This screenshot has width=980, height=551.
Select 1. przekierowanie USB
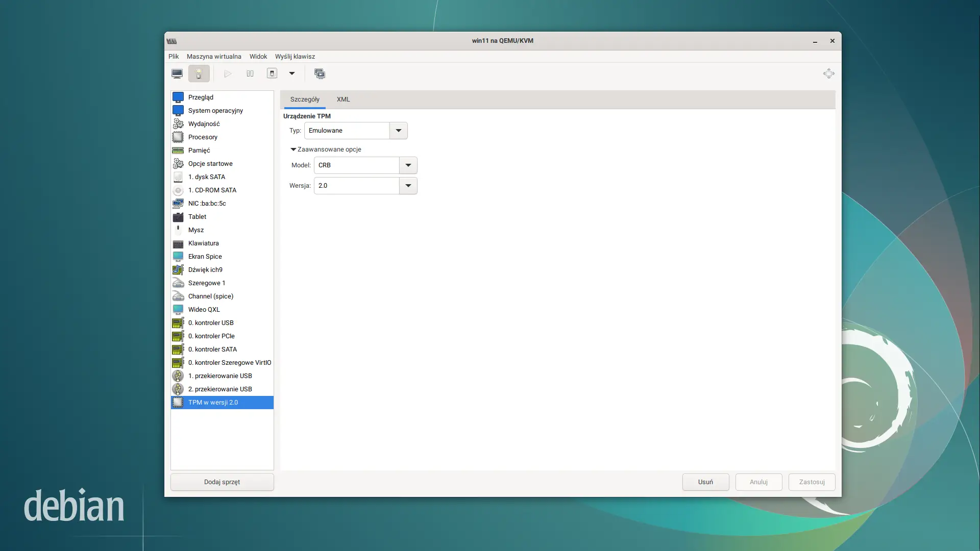pos(222,375)
